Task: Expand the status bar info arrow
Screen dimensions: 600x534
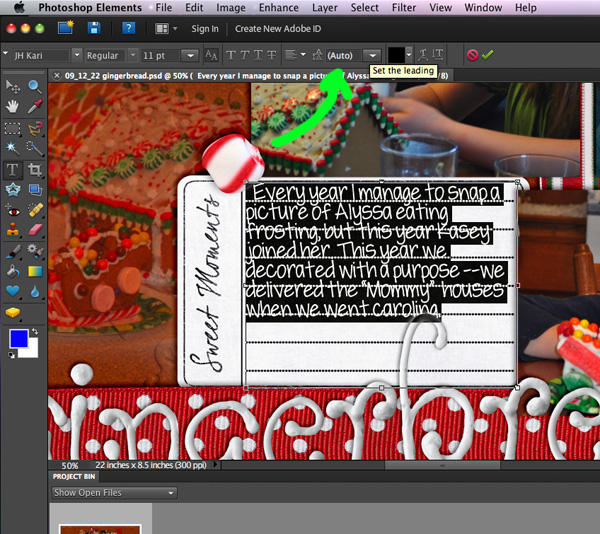Action: (x=215, y=464)
